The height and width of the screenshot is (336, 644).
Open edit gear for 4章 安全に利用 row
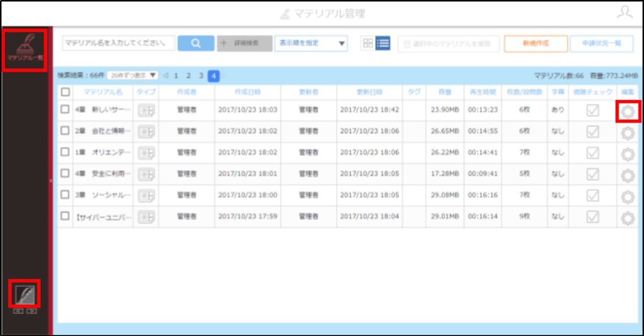[628, 175]
